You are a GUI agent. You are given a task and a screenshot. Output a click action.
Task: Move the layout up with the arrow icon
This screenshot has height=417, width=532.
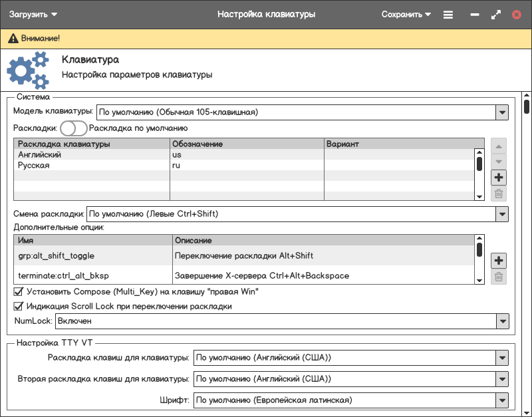pyautogui.click(x=499, y=146)
